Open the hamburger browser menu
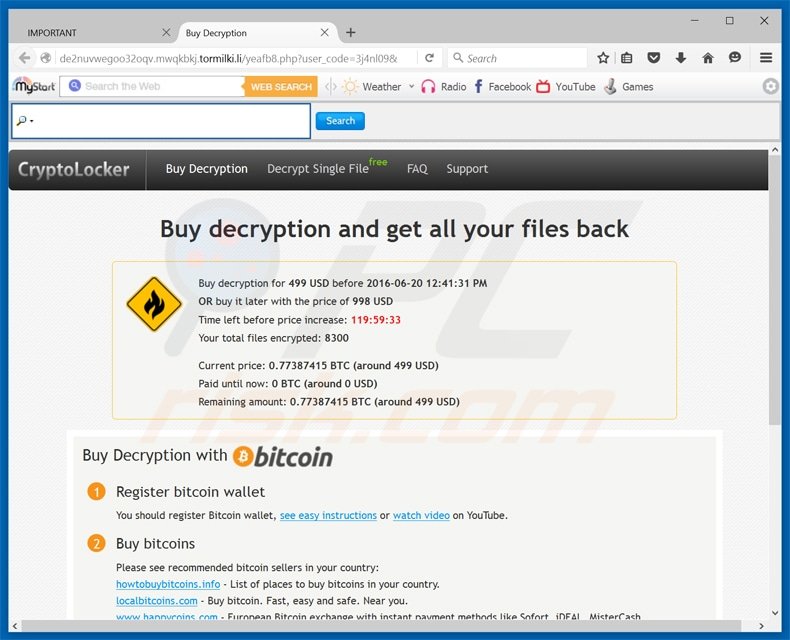Image resolution: width=790 pixels, height=640 pixels. (766, 58)
